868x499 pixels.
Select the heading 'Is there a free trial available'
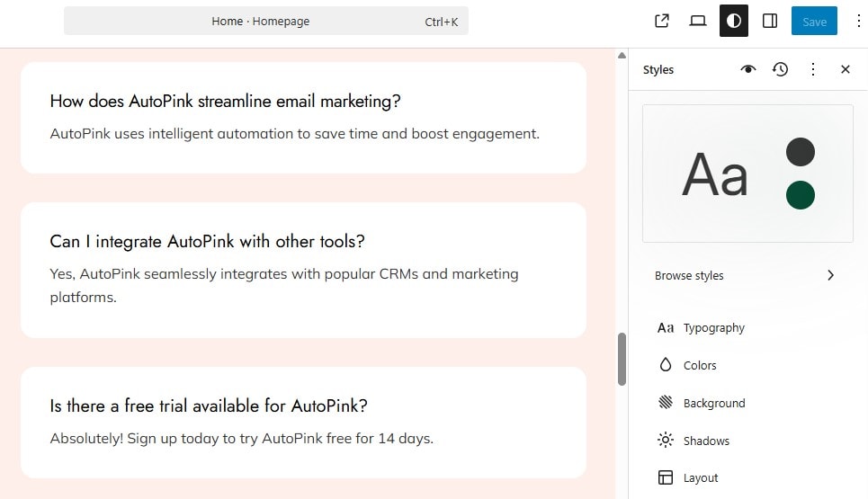(x=209, y=405)
